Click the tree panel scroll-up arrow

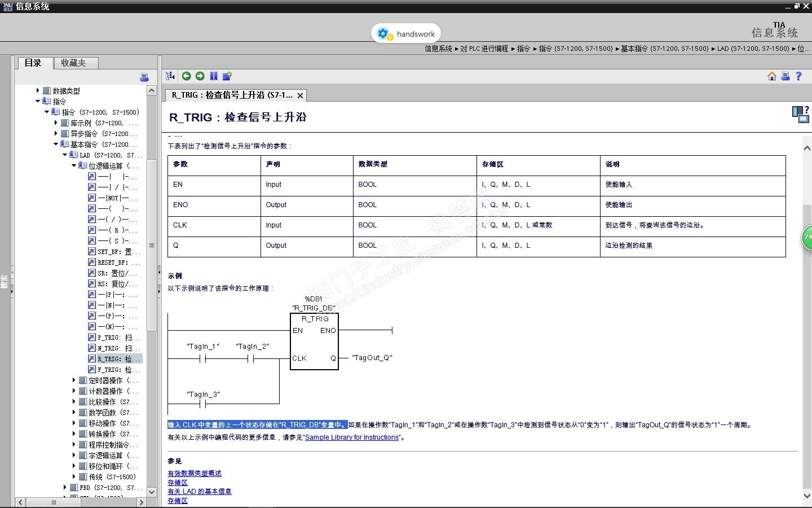point(152,90)
